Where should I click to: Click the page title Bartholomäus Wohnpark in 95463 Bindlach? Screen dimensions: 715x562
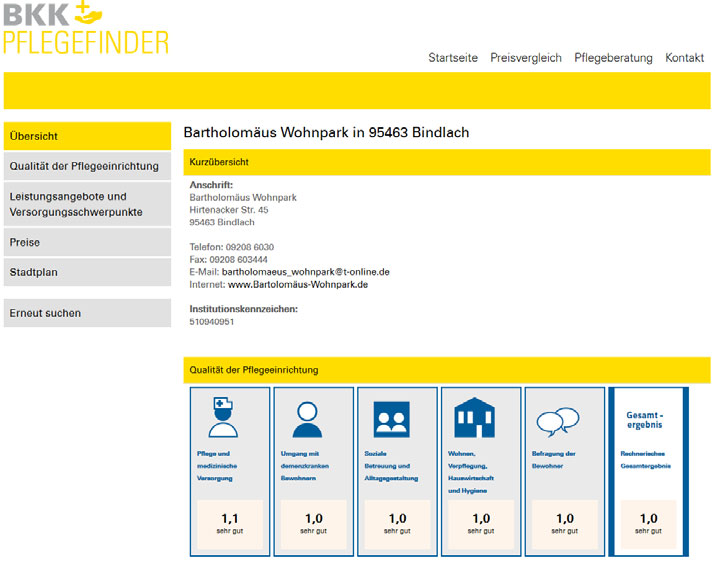326,132
